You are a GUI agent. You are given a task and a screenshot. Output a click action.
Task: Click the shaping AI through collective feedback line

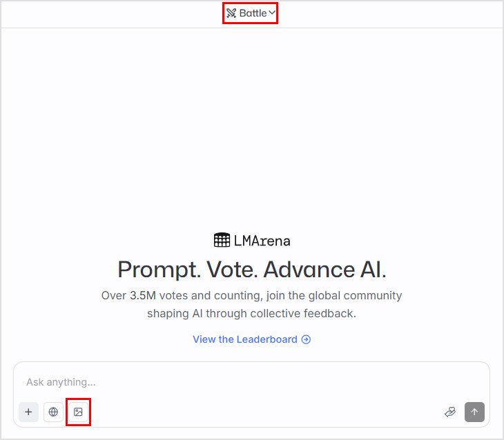click(x=251, y=313)
